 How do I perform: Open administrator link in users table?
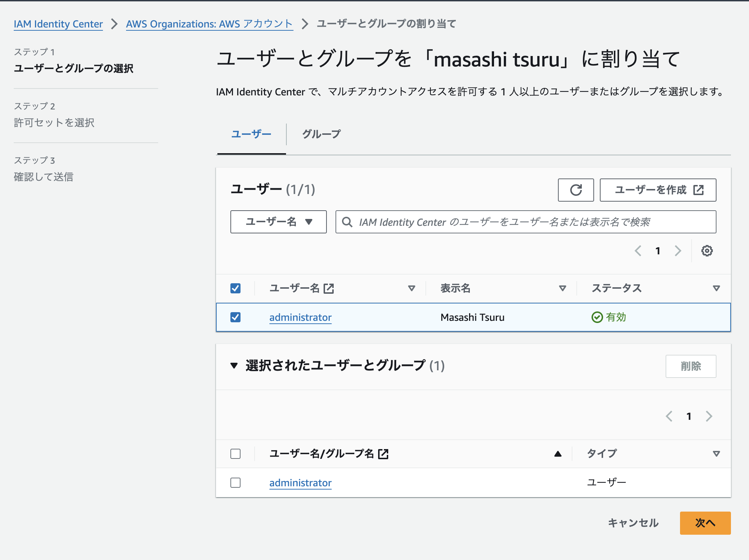coord(300,318)
